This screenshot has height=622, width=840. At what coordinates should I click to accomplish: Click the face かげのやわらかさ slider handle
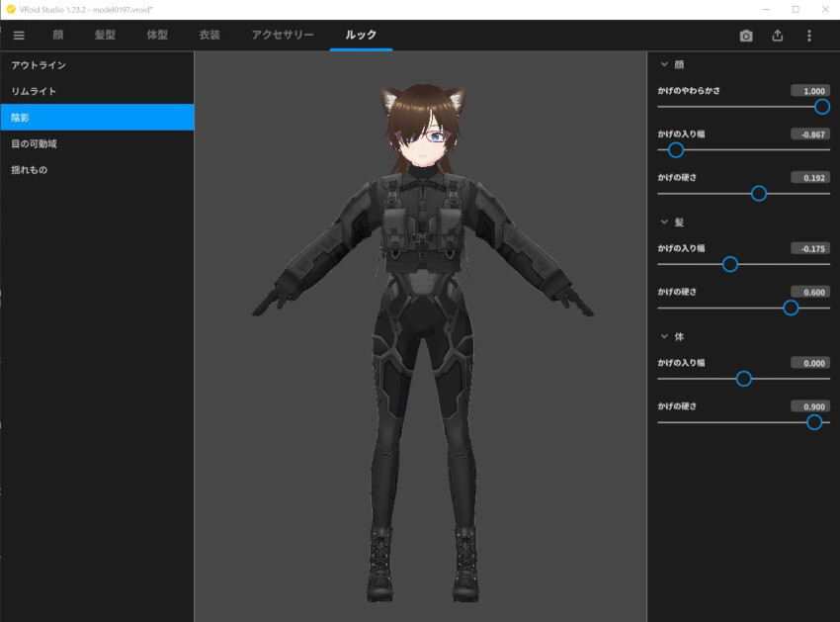821,107
